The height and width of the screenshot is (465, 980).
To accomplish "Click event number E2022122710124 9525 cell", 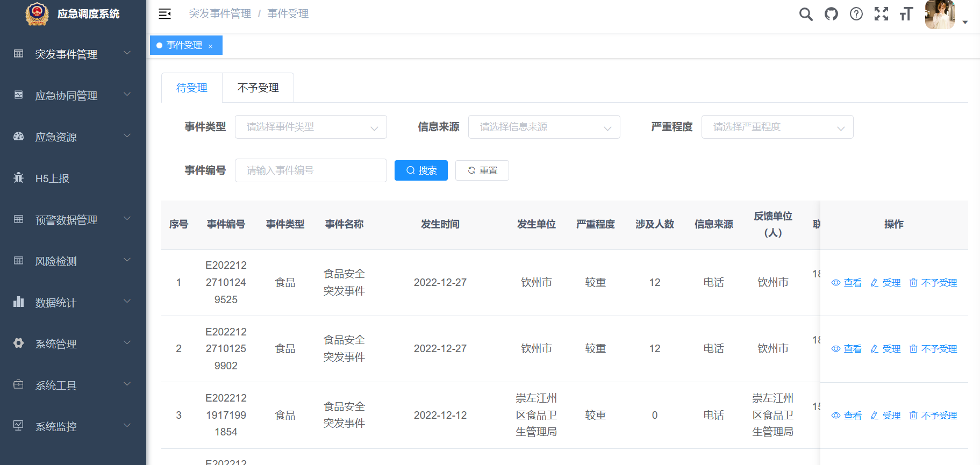I will pyautogui.click(x=226, y=282).
